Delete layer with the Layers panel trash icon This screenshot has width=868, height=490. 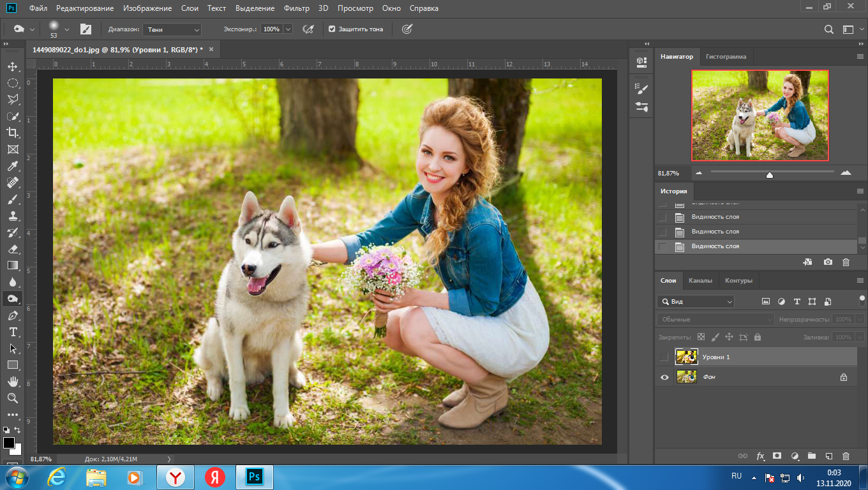(x=846, y=456)
